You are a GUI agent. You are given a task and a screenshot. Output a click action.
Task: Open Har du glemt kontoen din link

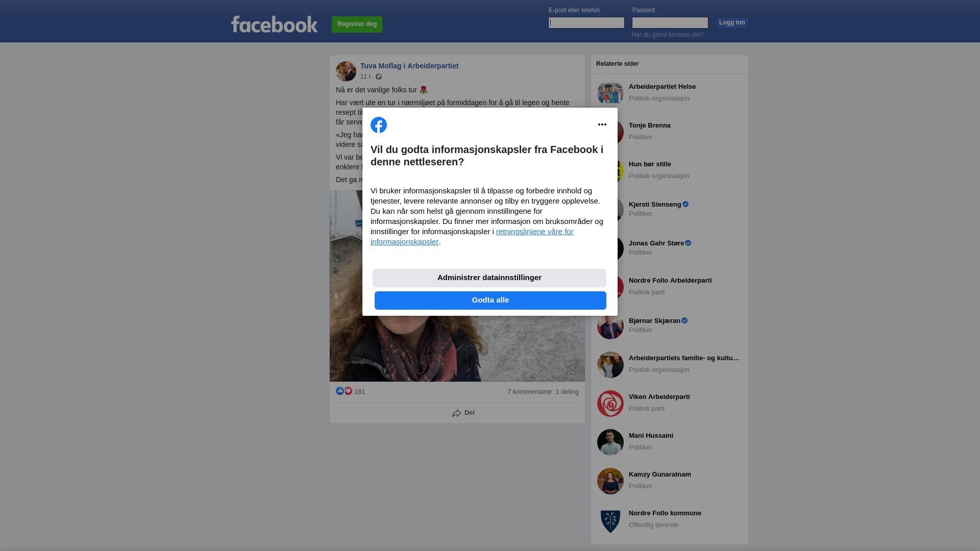pyautogui.click(x=668, y=35)
